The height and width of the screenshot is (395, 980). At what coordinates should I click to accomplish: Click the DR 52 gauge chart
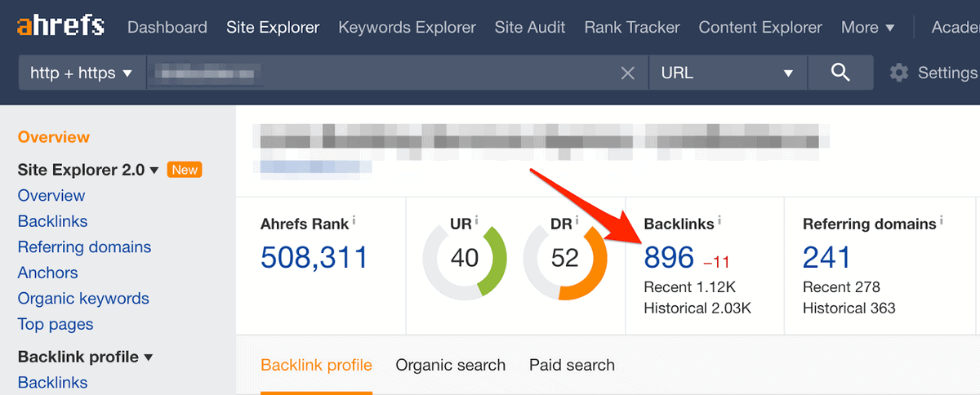[x=565, y=259]
